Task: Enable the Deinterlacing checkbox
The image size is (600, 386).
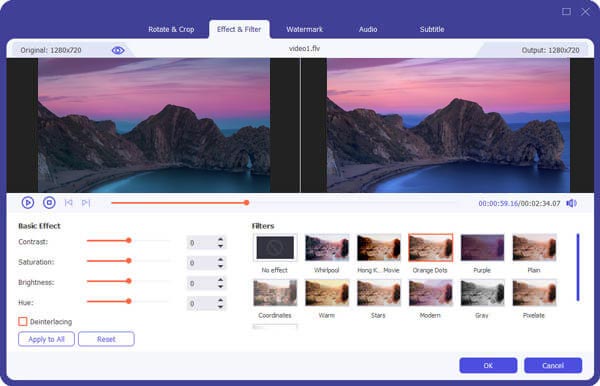Action: (23, 321)
